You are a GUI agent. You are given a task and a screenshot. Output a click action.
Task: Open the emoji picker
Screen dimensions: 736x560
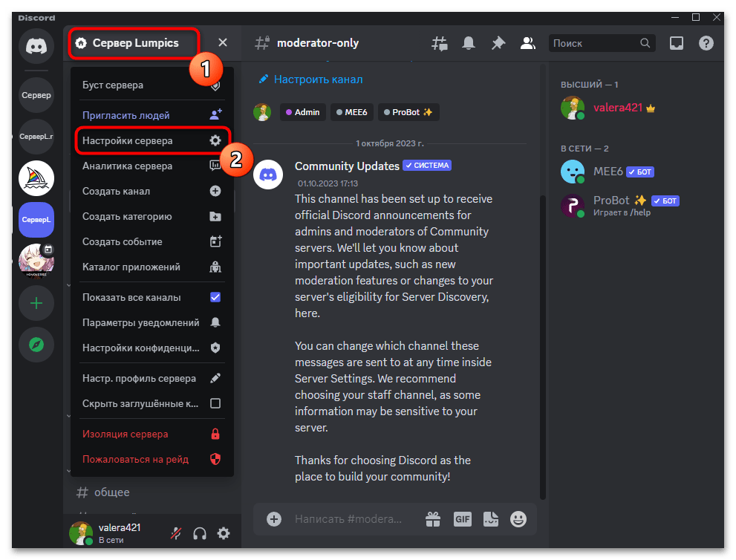click(518, 518)
